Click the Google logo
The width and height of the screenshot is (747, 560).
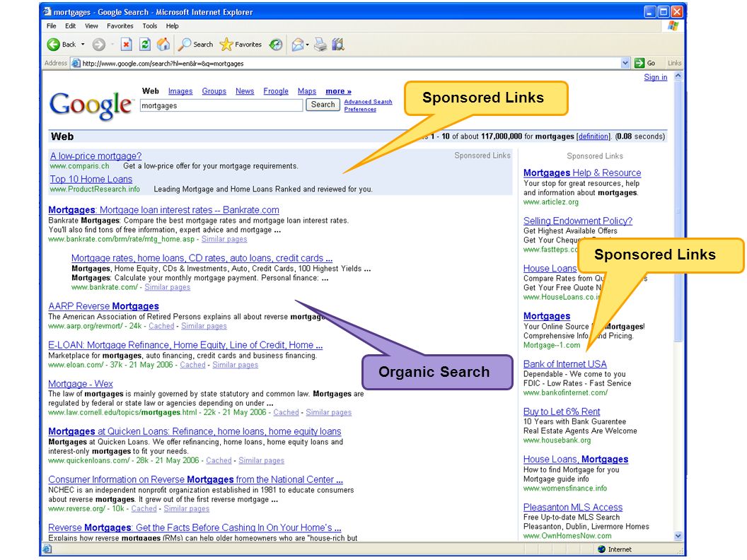91,105
